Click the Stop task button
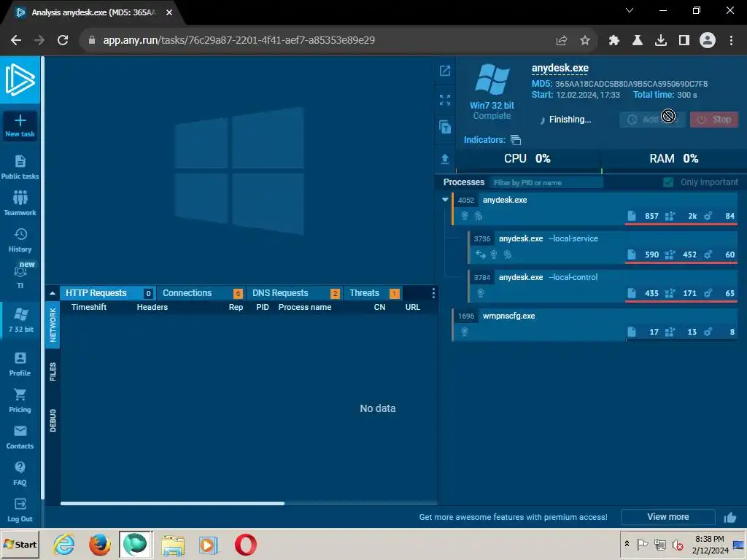Screen dimensions: 747x560 pyautogui.click(x=713, y=120)
